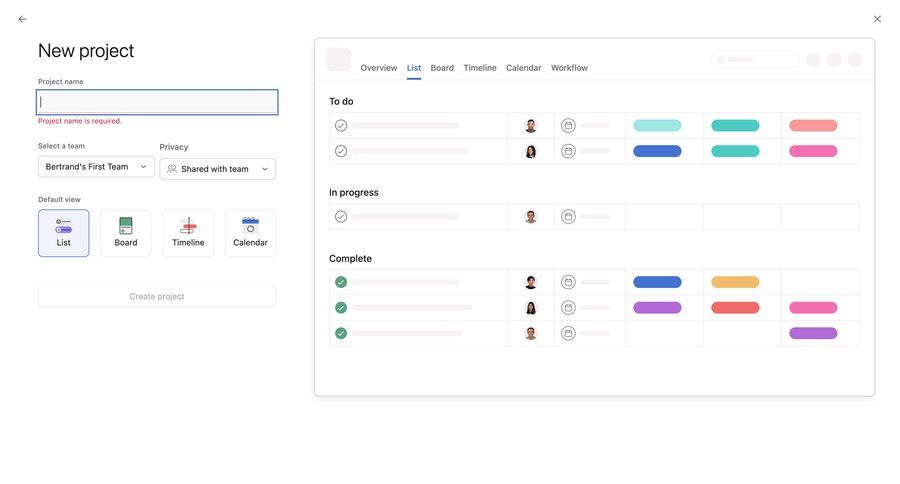
Task: Mark the In progress task complete
Action: pos(341,217)
